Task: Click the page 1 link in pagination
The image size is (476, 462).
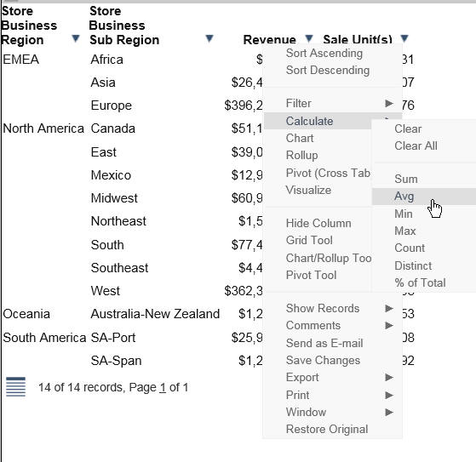Action: tap(163, 388)
